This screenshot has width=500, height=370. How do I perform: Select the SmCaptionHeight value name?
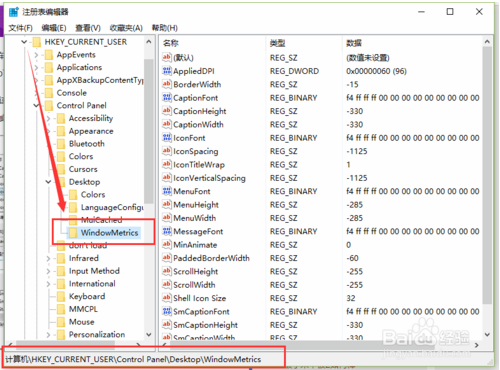tap(206, 325)
